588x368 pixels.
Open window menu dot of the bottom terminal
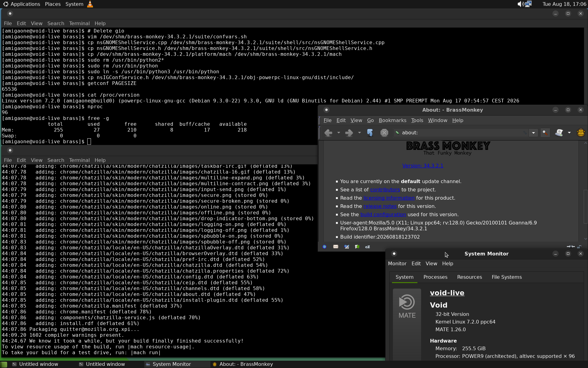pos(10,150)
